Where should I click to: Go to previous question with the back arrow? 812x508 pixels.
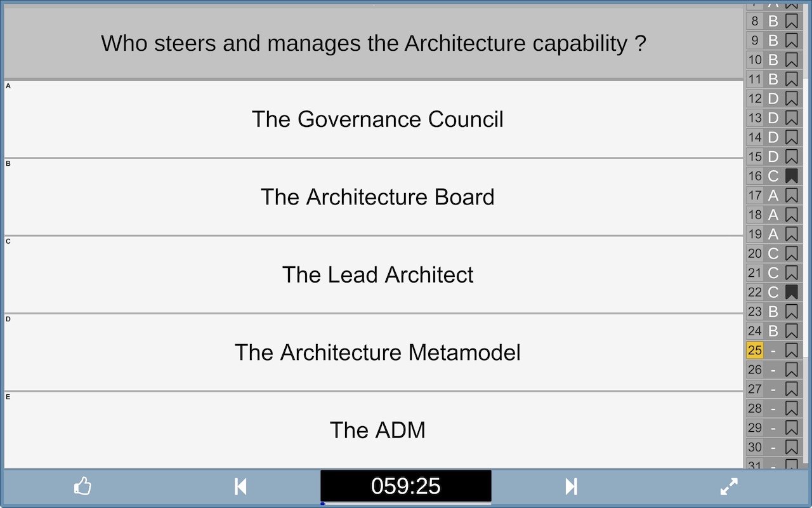click(x=240, y=487)
